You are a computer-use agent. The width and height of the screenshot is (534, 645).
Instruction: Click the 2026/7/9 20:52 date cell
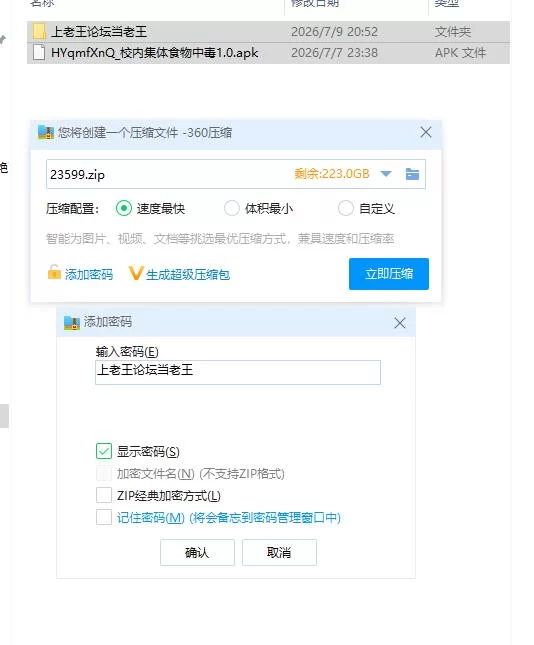[334, 32]
